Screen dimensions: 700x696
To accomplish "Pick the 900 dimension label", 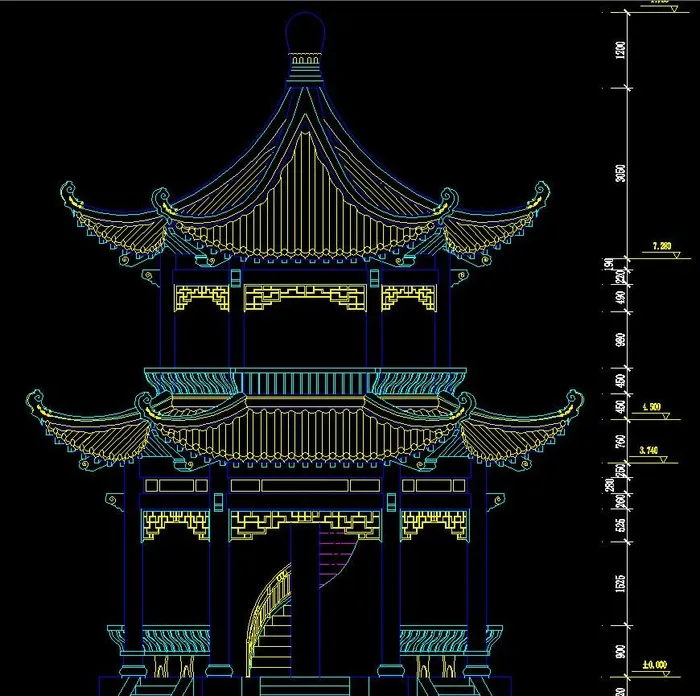I will (x=621, y=652).
